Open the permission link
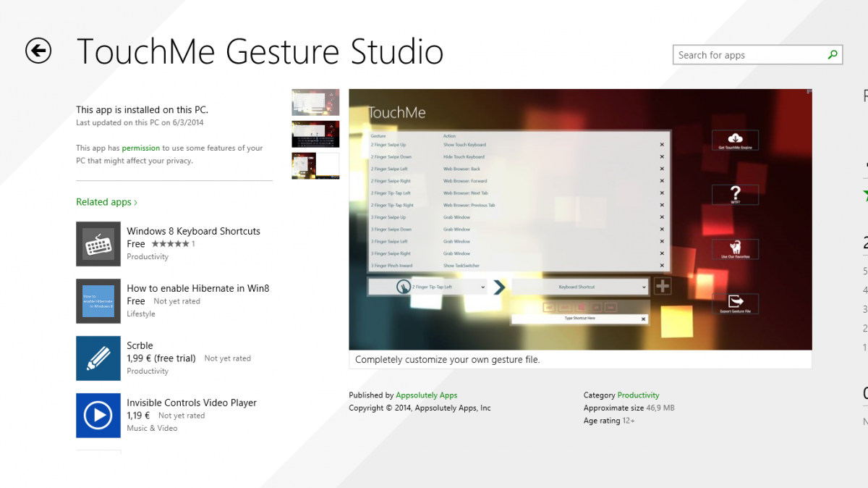Image resolution: width=868 pixels, height=488 pixels. (140, 148)
